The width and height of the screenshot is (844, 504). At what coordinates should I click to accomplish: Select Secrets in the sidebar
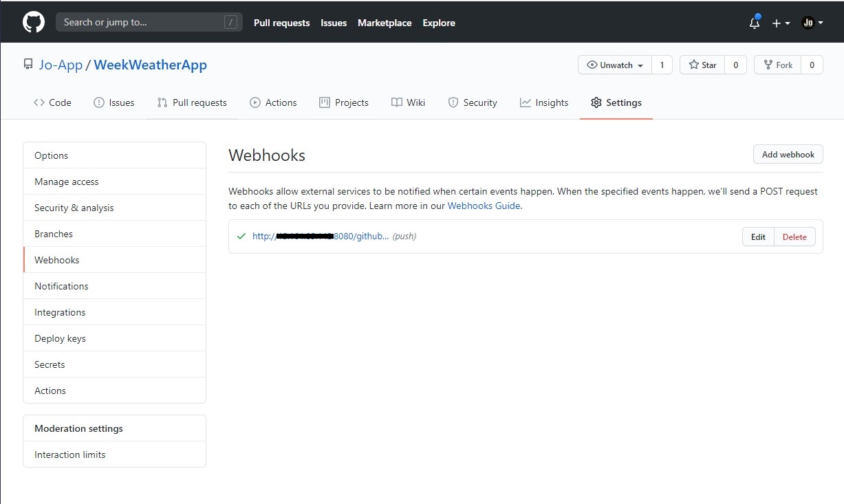[x=114, y=364]
